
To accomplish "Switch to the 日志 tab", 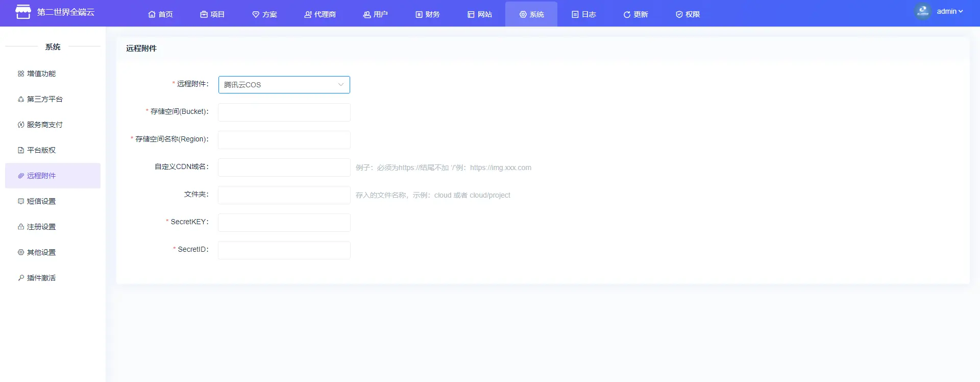I will (x=583, y=14).
